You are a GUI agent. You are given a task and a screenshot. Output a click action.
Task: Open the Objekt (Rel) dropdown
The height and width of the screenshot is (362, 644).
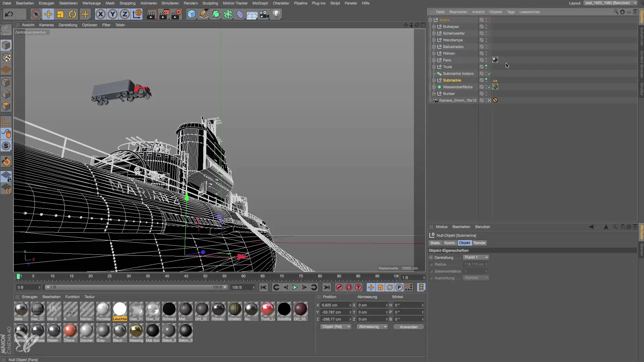click(336, 327)
